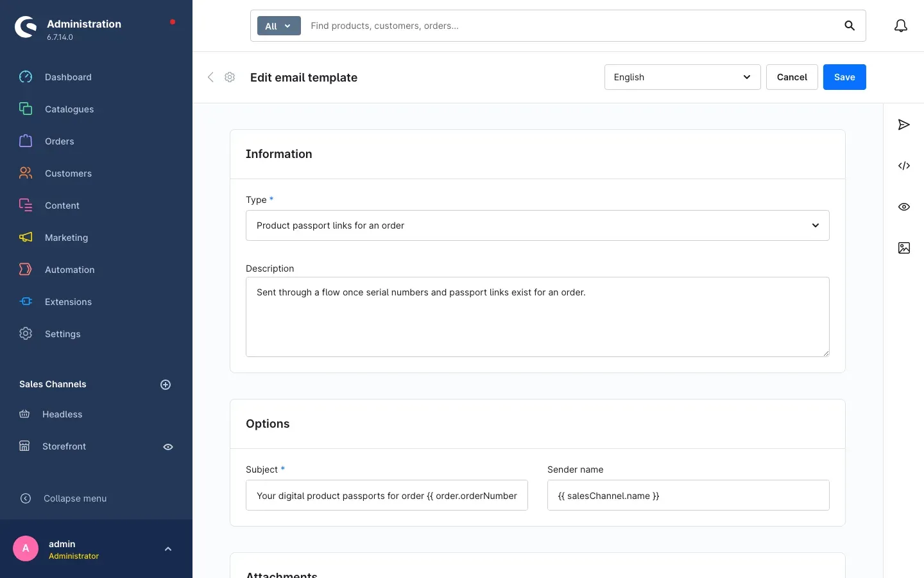Save the email template
The height and width of the screenshot is (578, 924).
click(x=844, y=77)
